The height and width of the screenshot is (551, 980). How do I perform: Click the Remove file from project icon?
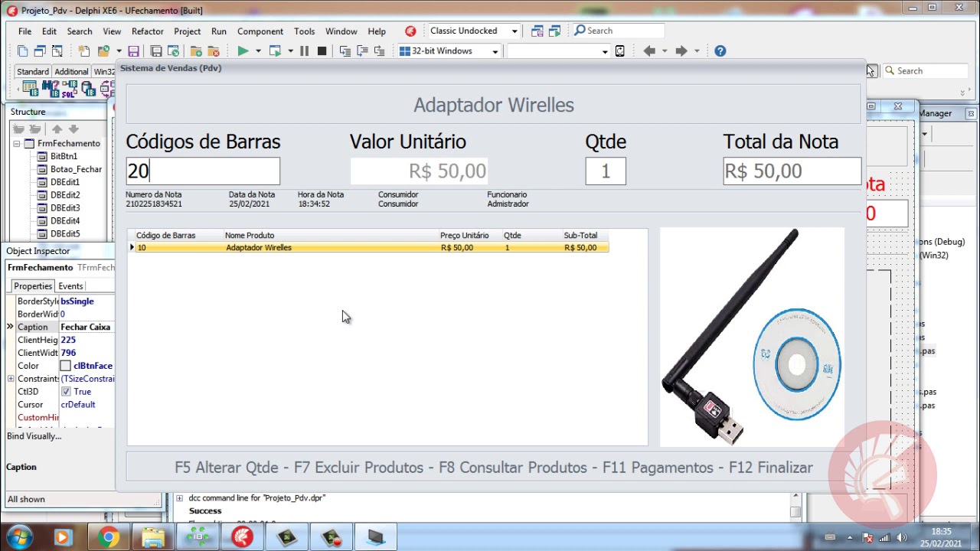214,51
